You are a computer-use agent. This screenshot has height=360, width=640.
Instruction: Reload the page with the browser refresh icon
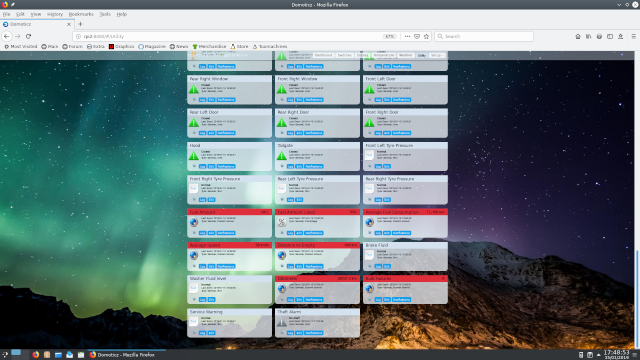[28, 36]
